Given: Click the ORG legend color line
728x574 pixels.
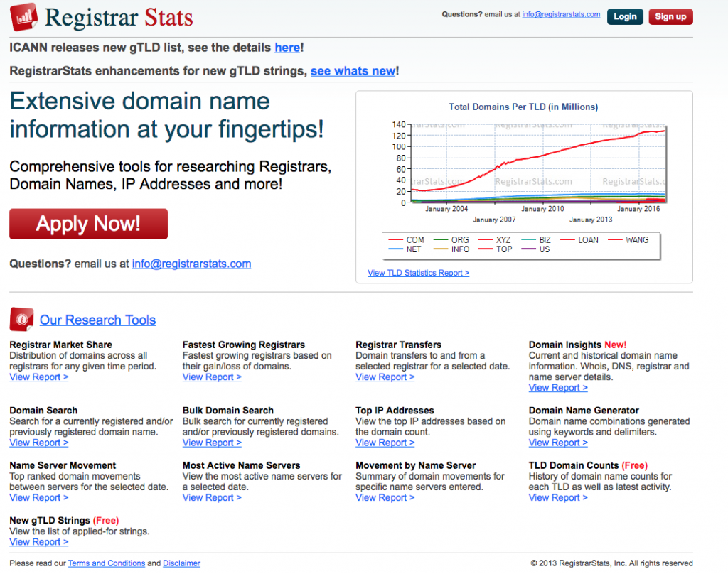Looking at the screenshot, I should 441,240.
